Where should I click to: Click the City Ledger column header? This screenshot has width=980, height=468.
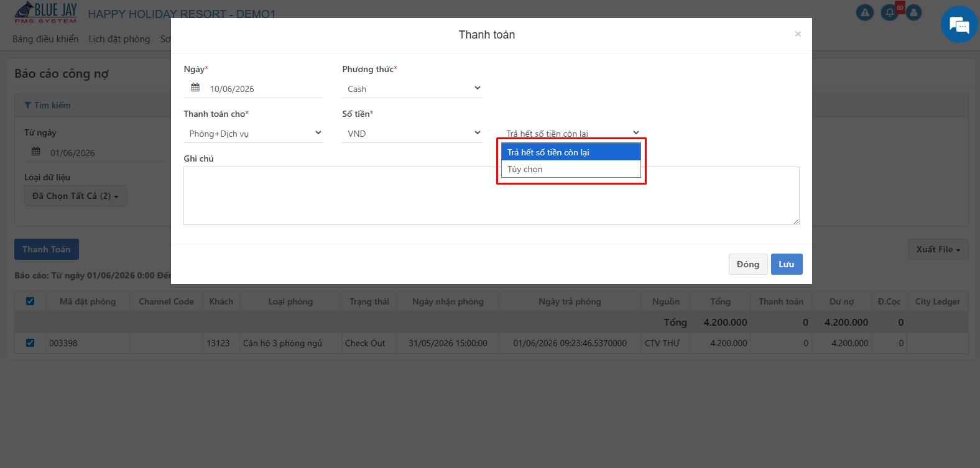[938, 301]
